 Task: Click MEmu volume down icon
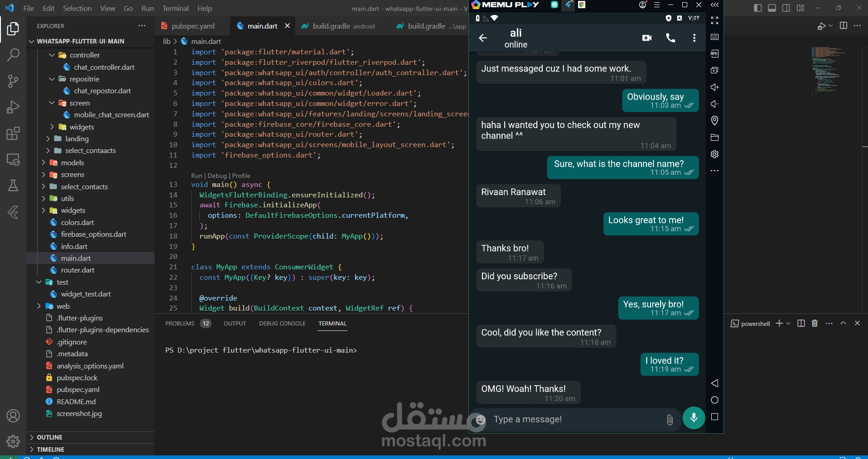[714, 104]
